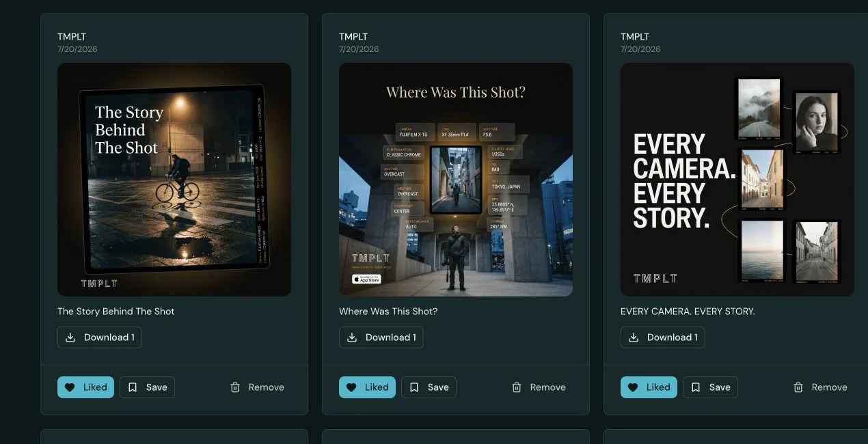This screenshot has width=868, height=444.
Task: Save the EVERY CAMERA. EVERY STORY. card
Action: [x=710, y=387]
